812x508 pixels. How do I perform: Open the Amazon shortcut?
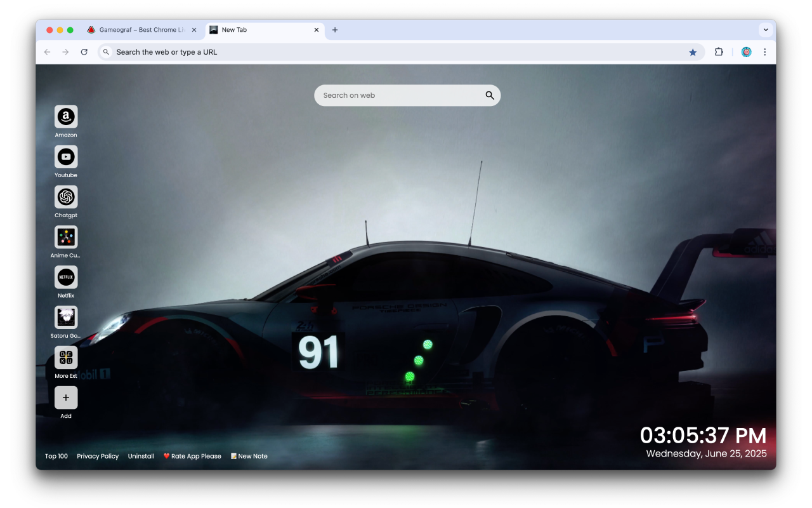pos(66,117)
